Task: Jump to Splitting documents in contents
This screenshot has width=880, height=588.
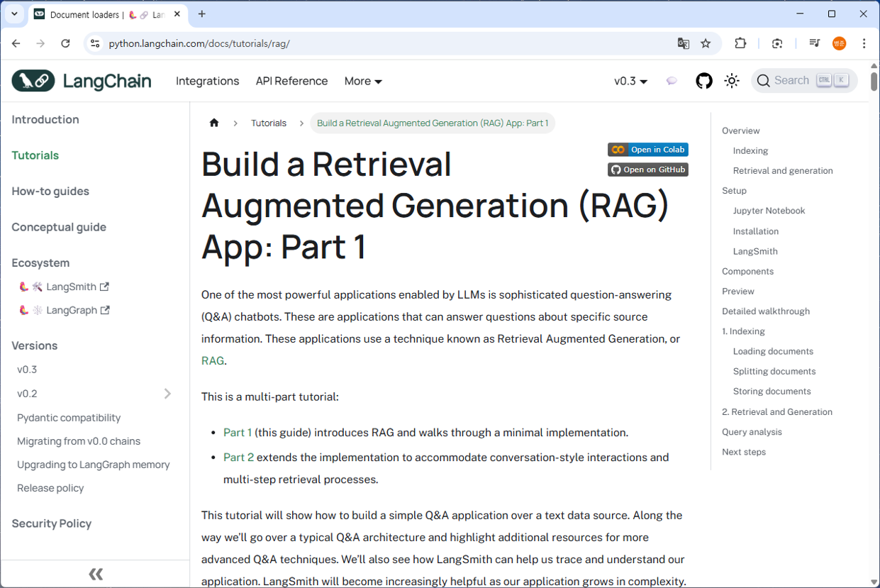Action: point(774,371)
